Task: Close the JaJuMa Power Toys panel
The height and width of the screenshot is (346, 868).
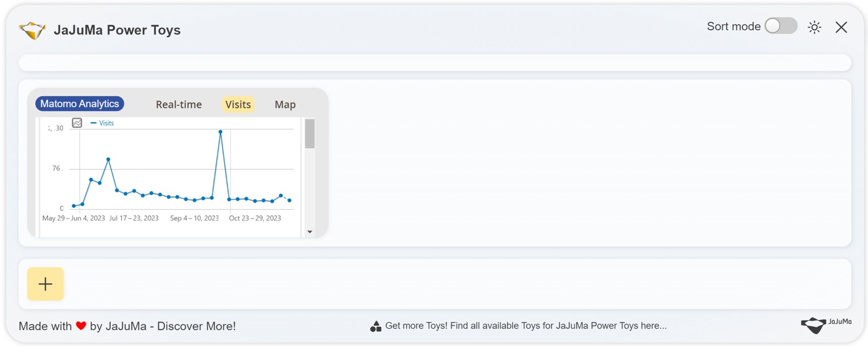Action: 841,27
